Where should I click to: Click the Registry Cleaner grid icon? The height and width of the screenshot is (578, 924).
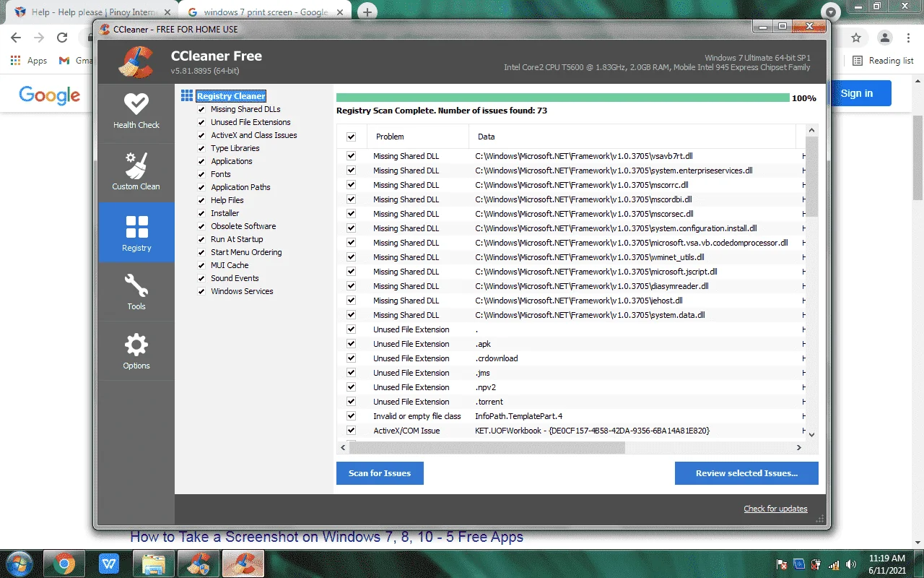tap(187, 96)
